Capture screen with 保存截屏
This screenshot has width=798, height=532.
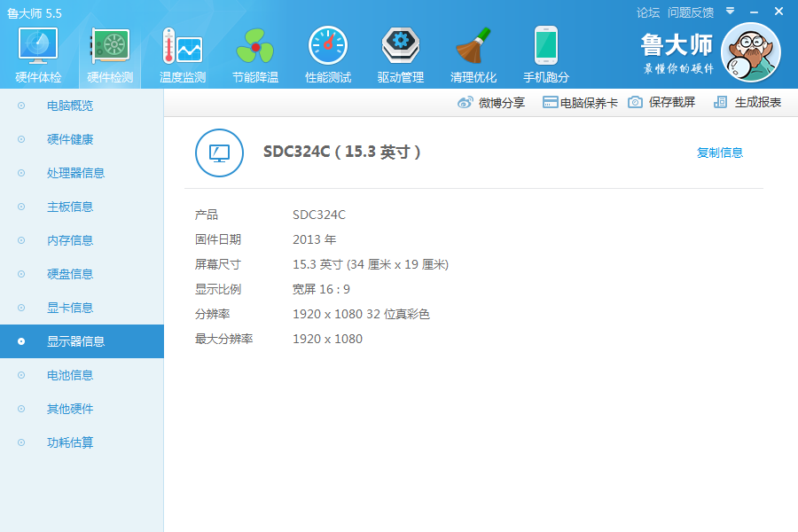pyautogui.click(x=660, y=102)
